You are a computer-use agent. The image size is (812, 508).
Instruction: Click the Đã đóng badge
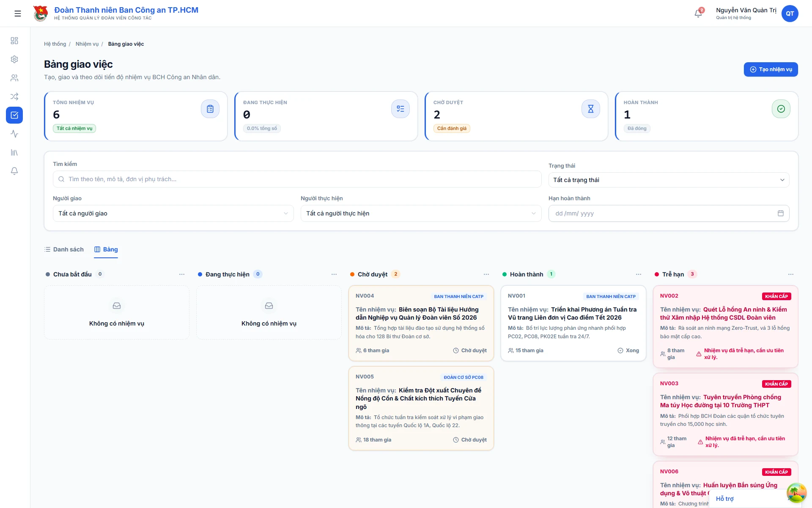click(x=637, y=128)
